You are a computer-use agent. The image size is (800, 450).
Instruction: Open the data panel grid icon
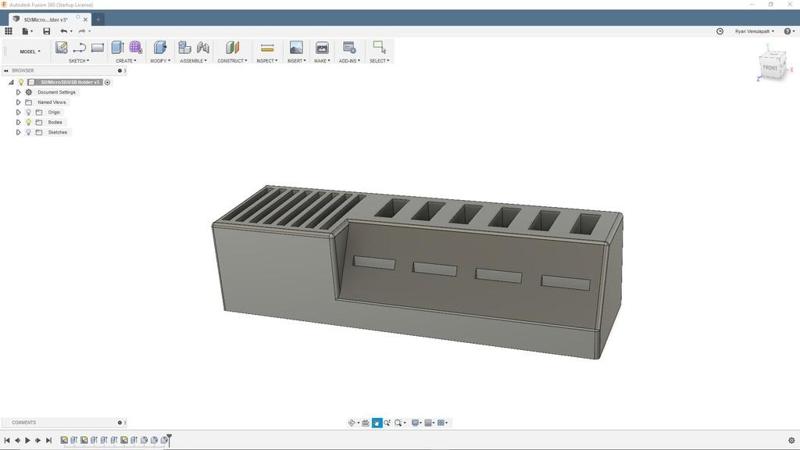tap(8, 31)
